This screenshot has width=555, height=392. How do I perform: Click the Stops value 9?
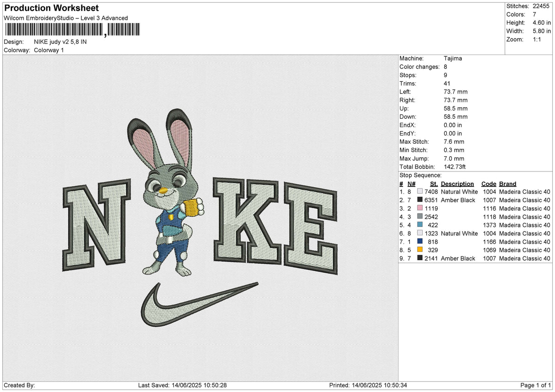445,75
